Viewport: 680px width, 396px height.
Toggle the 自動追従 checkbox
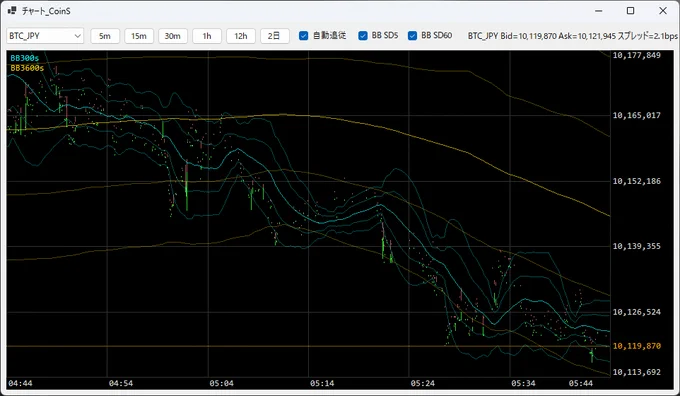click(x=304, y=36)
